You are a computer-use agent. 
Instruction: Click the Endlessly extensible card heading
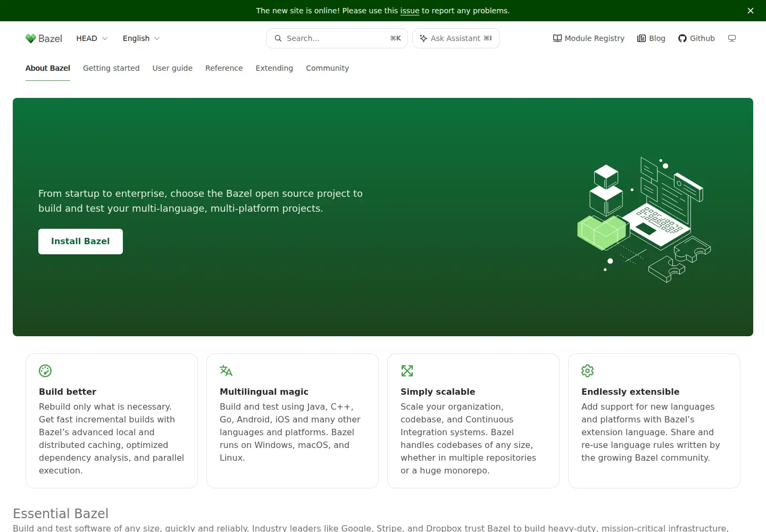pyautogui.click(x=630, y=392)
